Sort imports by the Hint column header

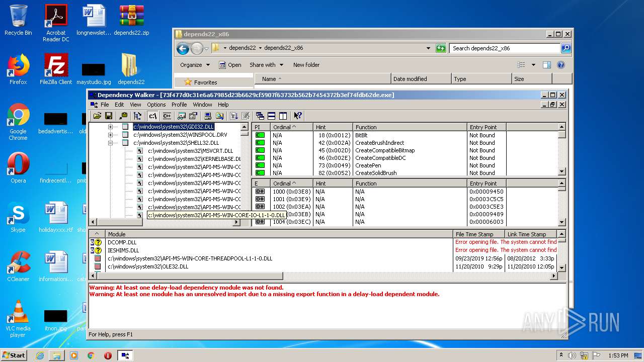(333, 127)
